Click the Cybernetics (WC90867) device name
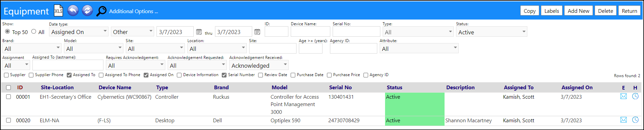Image resolution: width=644 pixels, height=130 pixels. 124,97
